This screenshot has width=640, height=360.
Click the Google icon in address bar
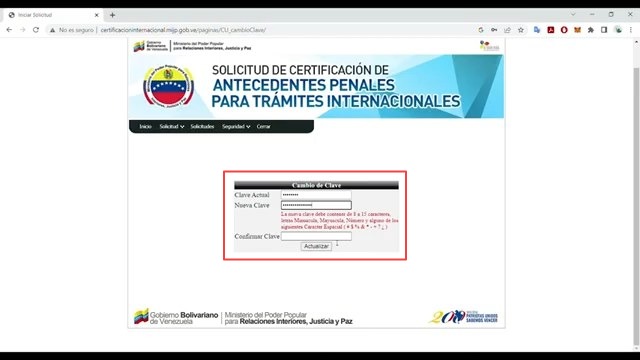[x=481, y=30]
